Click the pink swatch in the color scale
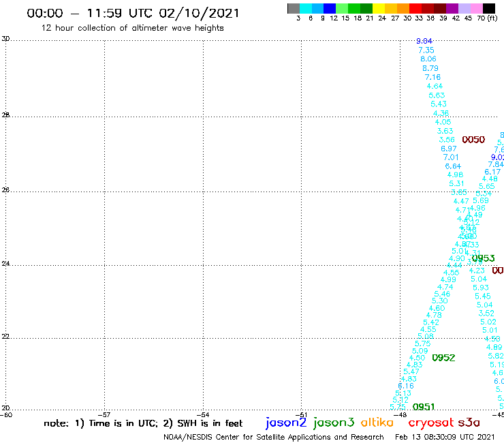 pos(476,8)
